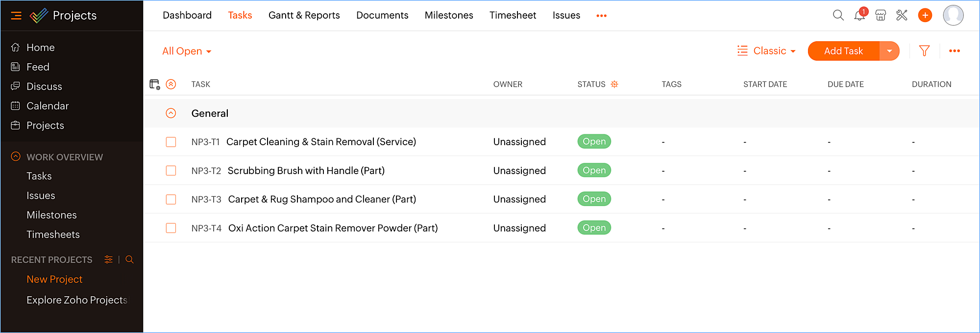The height and width of the screenshot is (333, 980).
Task: Open the All Open view dropdown
Action: pos(187,51)
